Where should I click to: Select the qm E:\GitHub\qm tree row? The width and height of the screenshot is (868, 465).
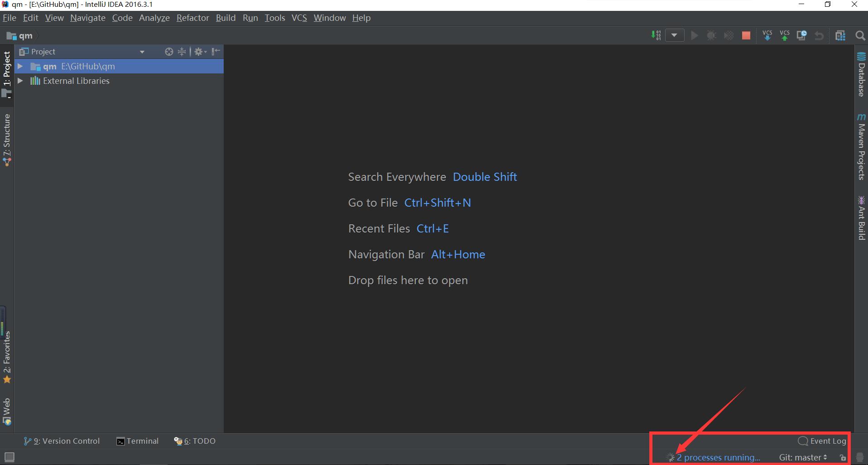click(x=119, y=66)
